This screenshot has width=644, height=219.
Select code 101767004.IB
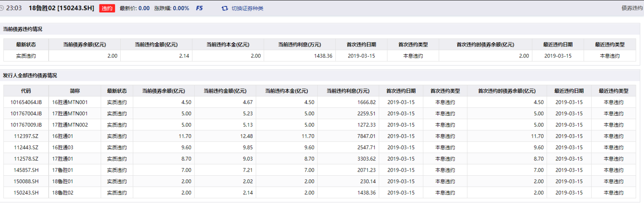pyautogui.click(x=26, y=113)
